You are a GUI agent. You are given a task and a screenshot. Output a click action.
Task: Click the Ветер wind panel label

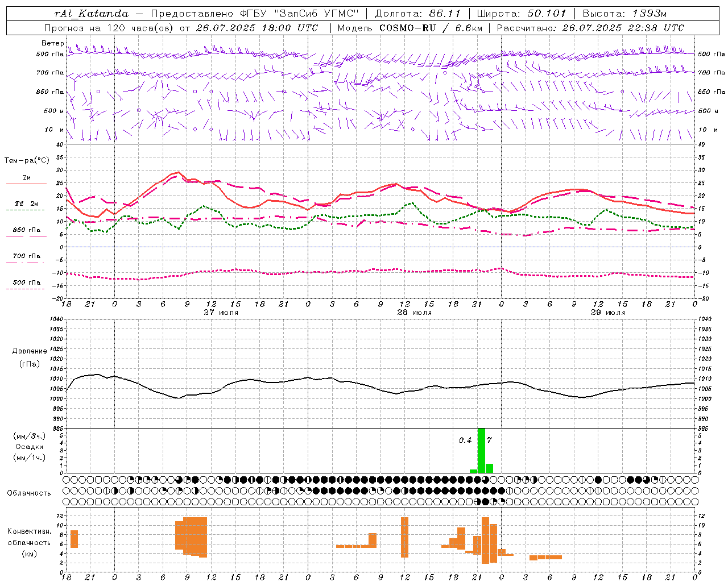pyautogui.click(x=52, y=43)
